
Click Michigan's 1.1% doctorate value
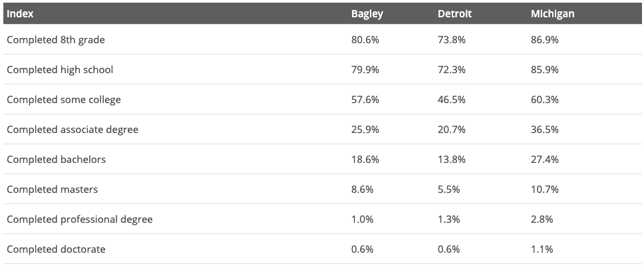542,249
